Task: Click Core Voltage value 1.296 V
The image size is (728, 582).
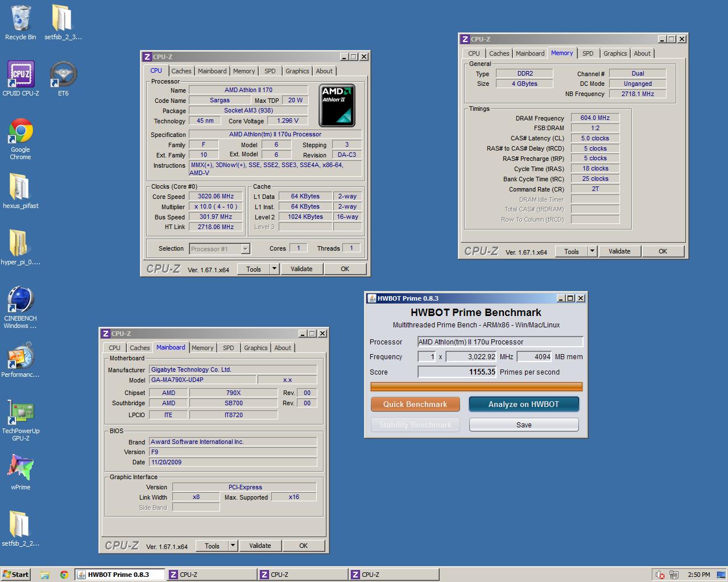Action: 288,120
